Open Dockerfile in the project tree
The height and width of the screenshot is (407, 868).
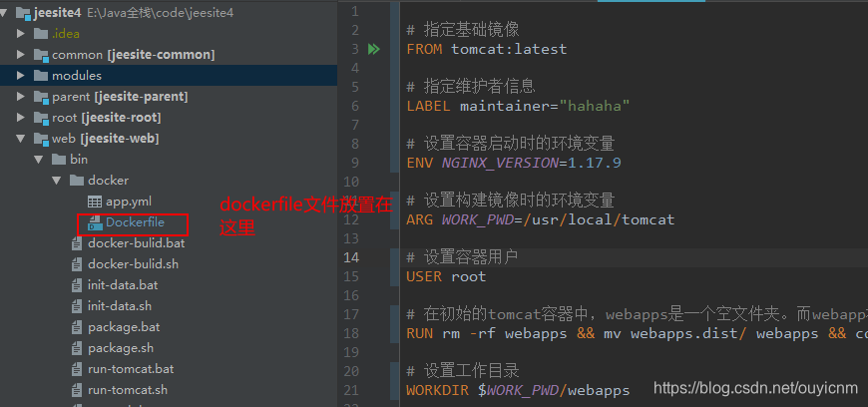pos(135,222)
